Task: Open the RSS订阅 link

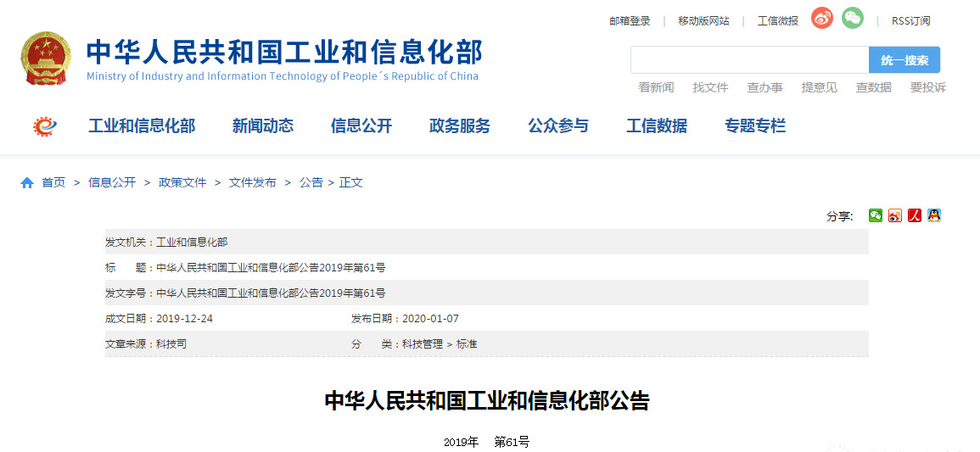Action: click(910, 21)
